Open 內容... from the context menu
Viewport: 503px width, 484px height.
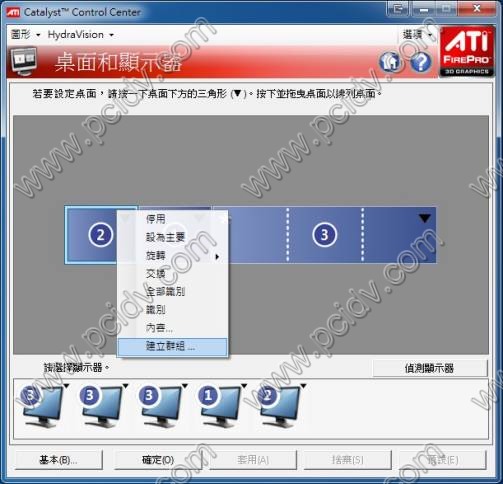click(x=172, y=328)
